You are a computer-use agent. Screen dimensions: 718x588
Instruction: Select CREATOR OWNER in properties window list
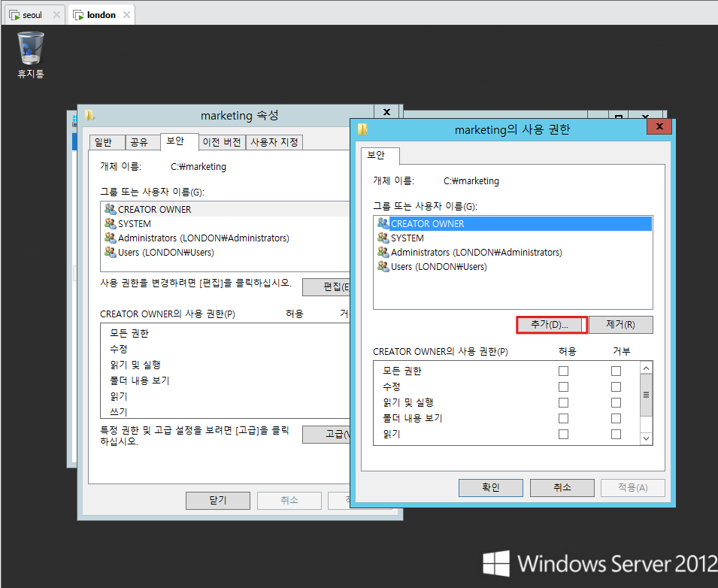pyautogui.click(x=226, y=209)
